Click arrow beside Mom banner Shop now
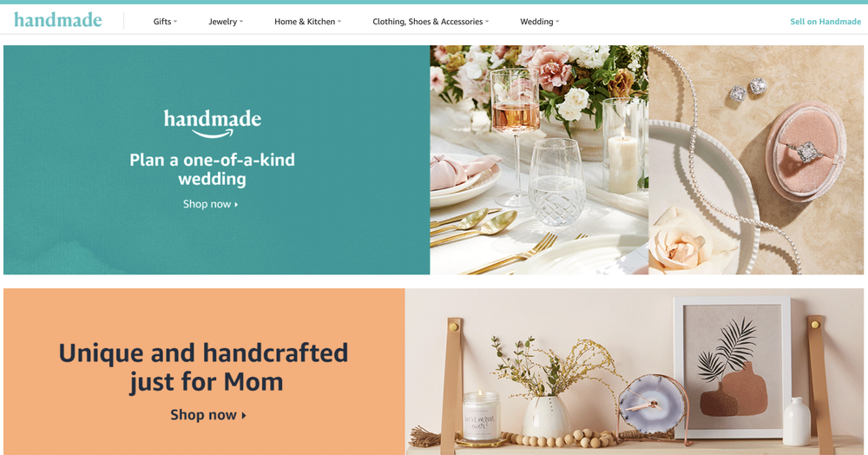 pyautogui.click(x=244, y=415)
